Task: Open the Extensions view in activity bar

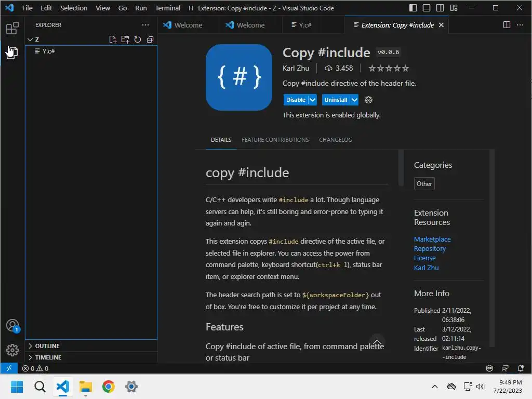Action: 12,28
